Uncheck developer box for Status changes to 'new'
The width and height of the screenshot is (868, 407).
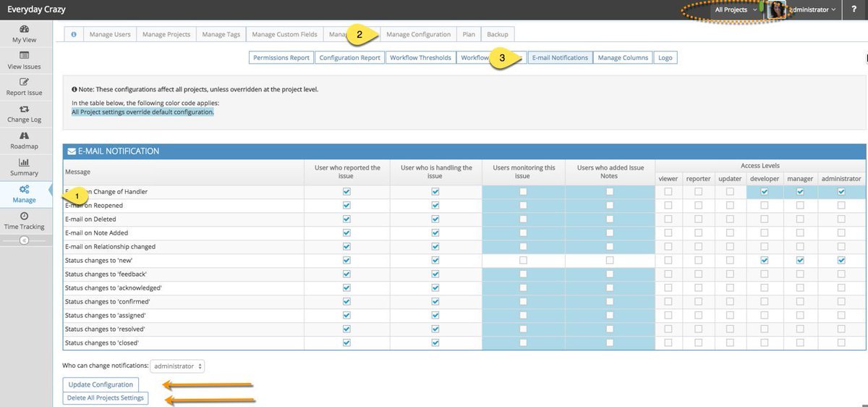pos(764,261)
